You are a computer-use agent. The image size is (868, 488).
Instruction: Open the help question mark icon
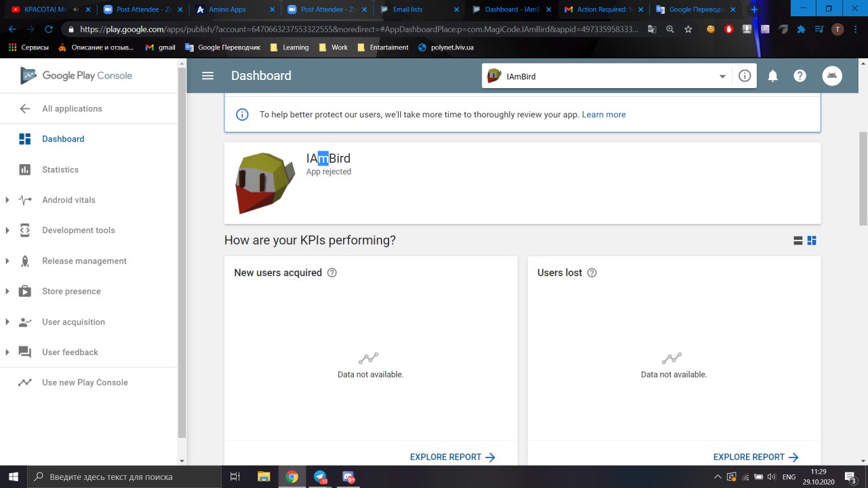point(800,76)
